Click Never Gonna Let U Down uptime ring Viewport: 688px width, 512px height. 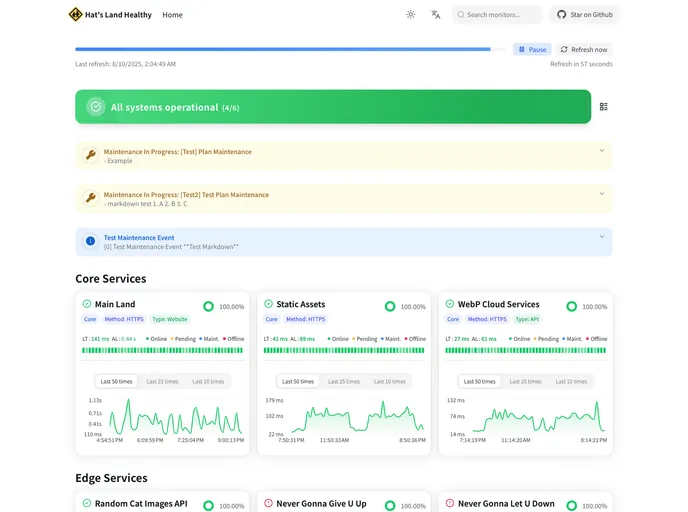coord(572,506)
